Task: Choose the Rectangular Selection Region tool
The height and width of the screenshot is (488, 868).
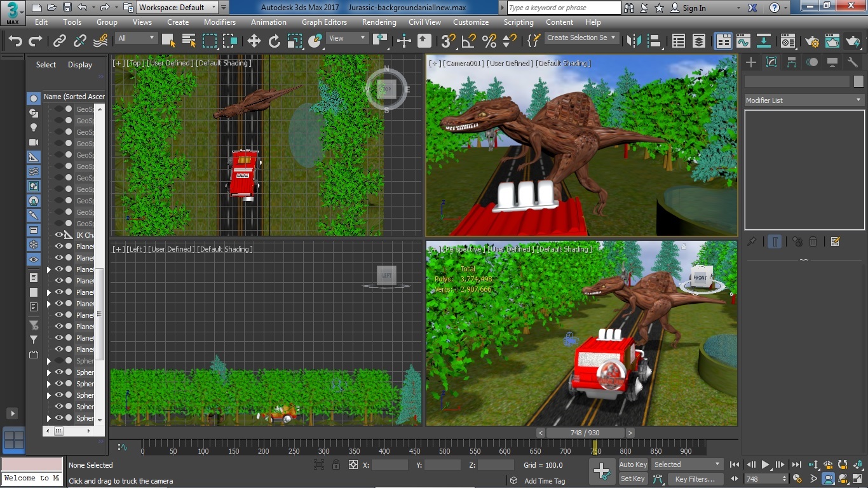Action: click(210, 41)
